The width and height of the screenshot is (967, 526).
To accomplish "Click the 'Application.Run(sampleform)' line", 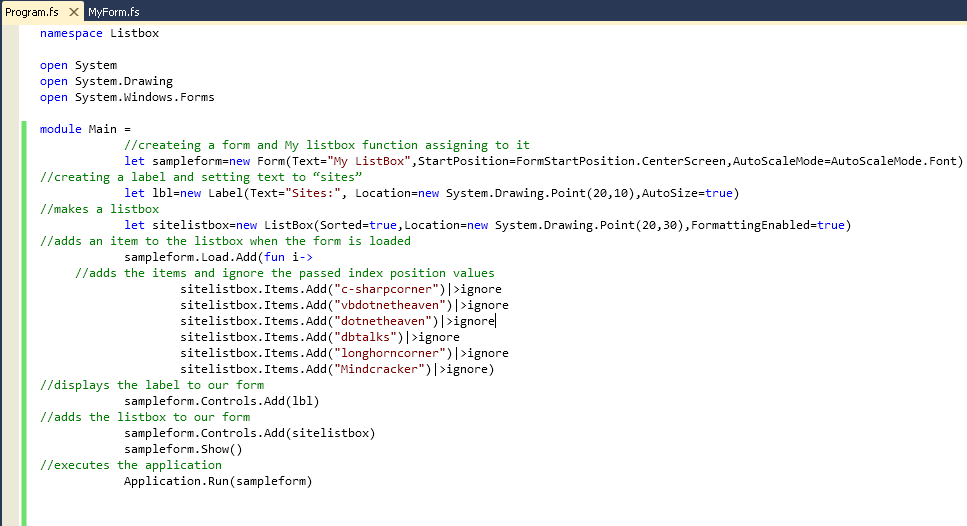I will tap(218, 482).
